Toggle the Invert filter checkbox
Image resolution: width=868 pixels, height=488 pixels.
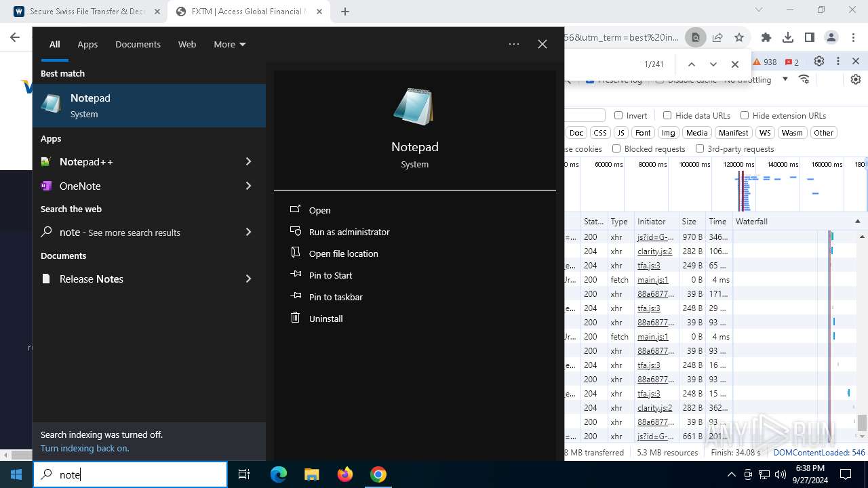[618, 115]
